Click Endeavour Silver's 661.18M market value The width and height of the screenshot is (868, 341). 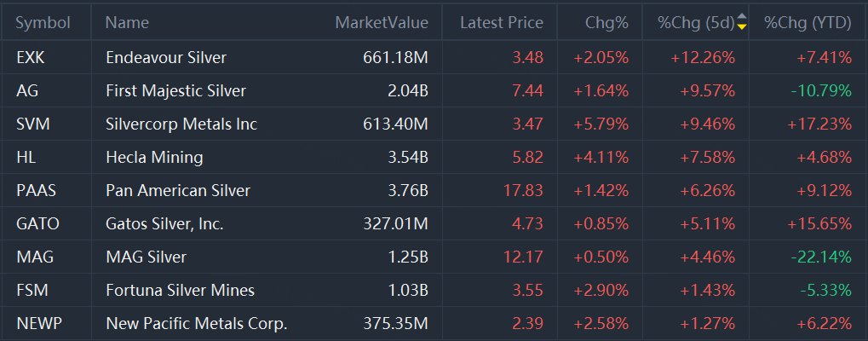[x=393, y=58]
